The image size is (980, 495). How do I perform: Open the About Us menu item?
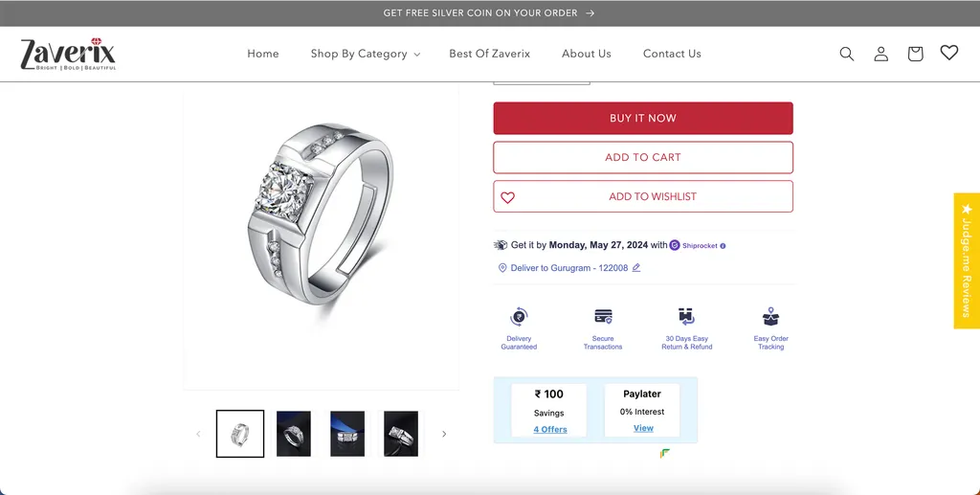(587, 54)
